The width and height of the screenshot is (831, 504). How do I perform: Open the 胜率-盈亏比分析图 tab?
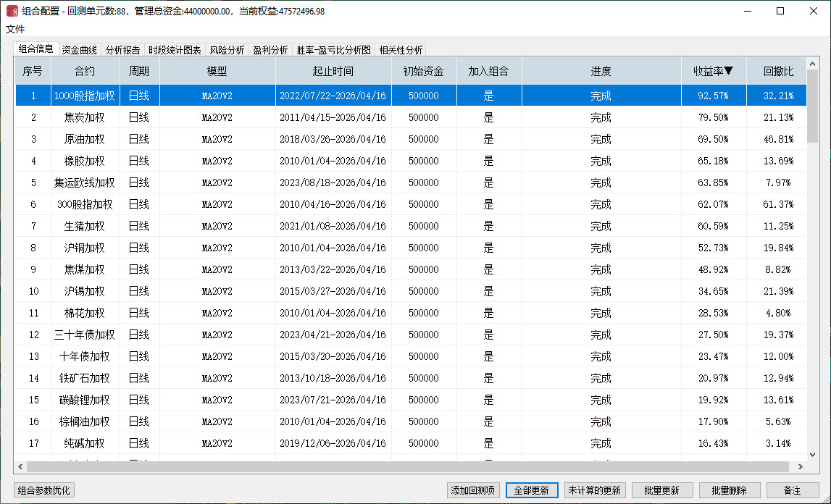click(x=333, y=50)
